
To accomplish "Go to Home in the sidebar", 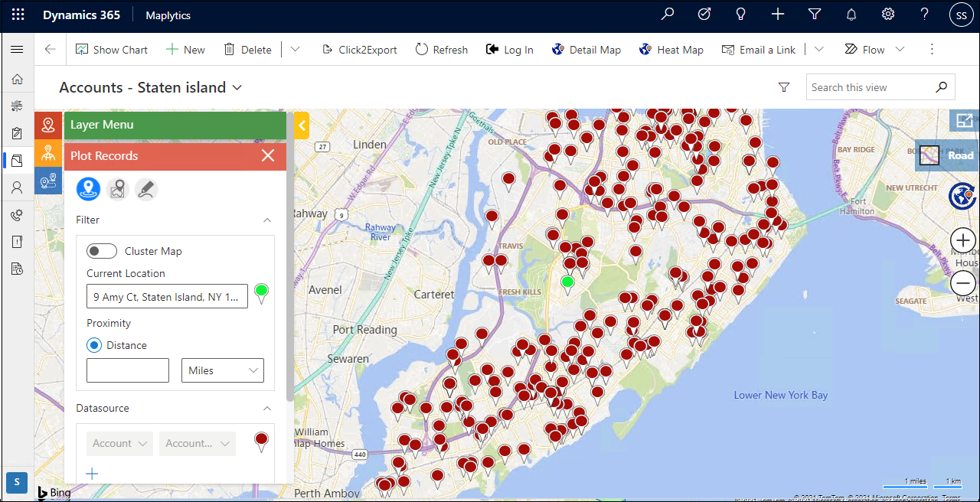I will click(x=17, y=79).
